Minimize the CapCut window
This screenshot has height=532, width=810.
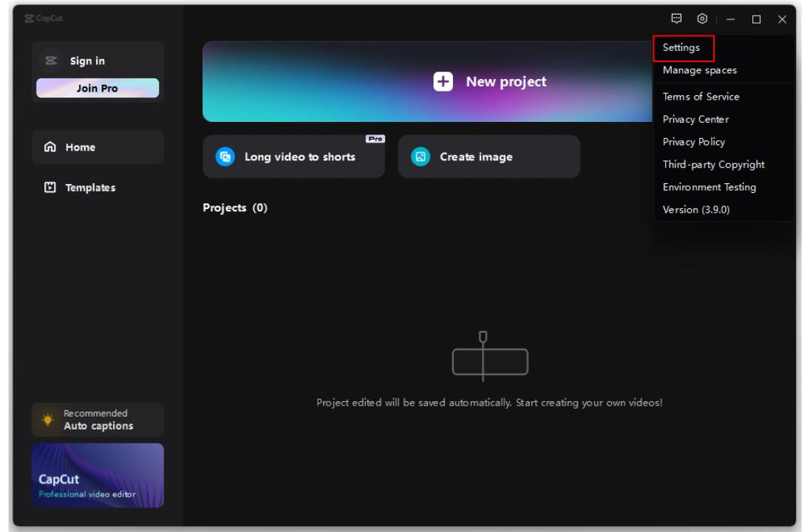tap(730, 19)
